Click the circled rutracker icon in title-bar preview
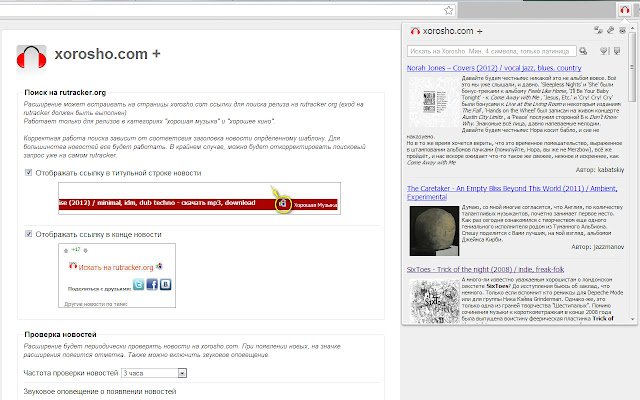This screenshot has height=400, width=640. click(283, 203)
